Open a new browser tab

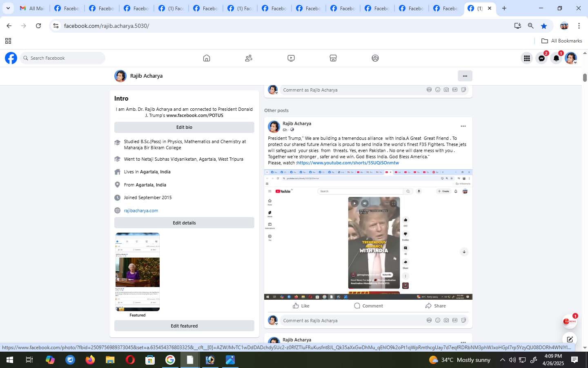(x=504, y=8)
